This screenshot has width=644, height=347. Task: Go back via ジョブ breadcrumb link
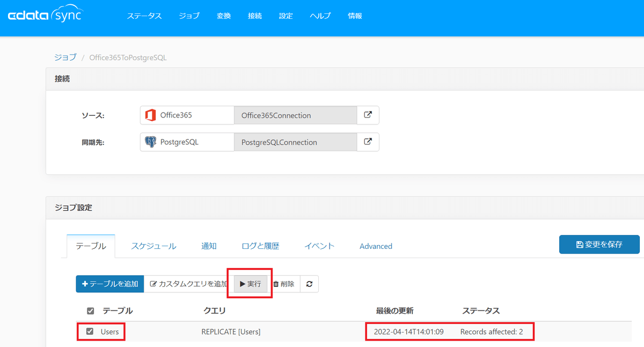[x=65, y=57]
